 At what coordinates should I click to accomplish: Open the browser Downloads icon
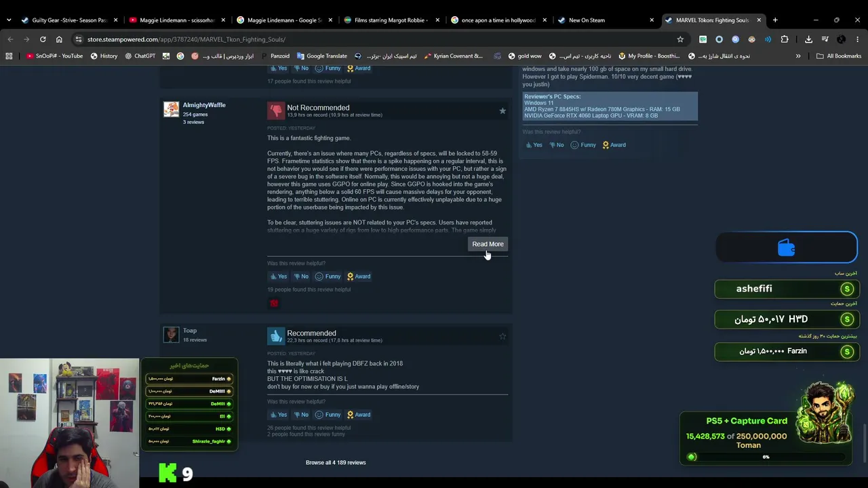(808, 39)
